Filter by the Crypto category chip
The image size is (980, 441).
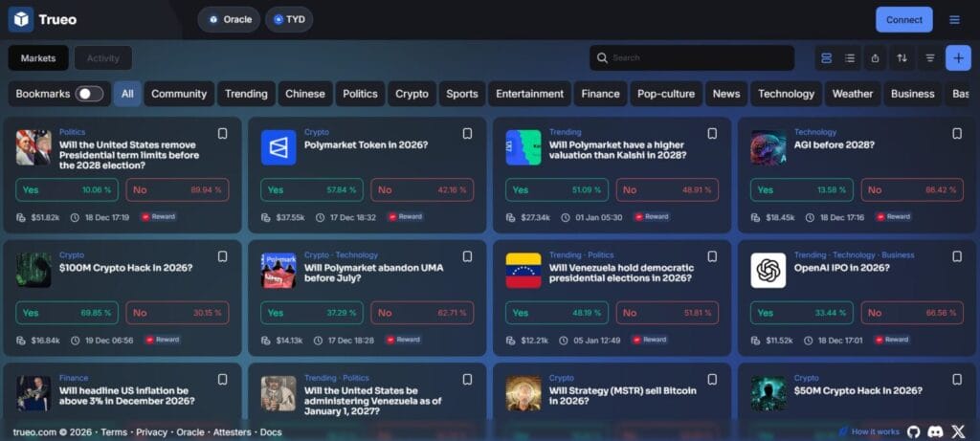pyautogui.click(x=412, y=94)
